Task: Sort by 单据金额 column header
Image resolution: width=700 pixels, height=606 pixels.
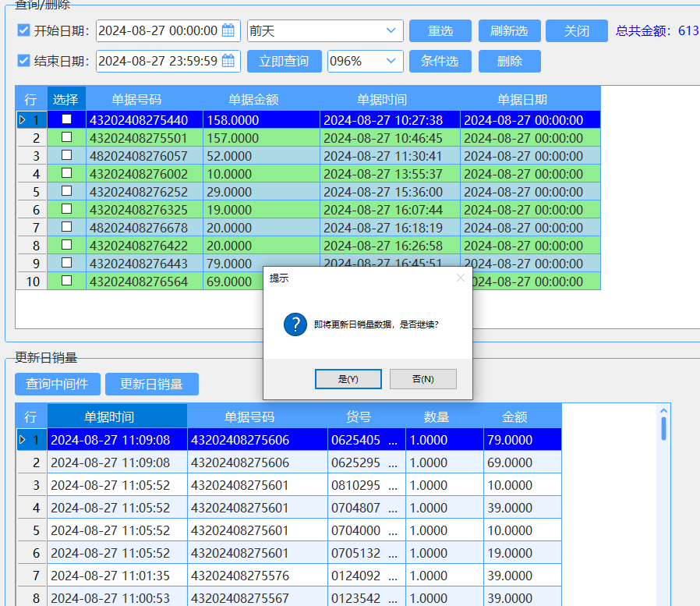Action: pyautogui.click(x=253, y=99)
